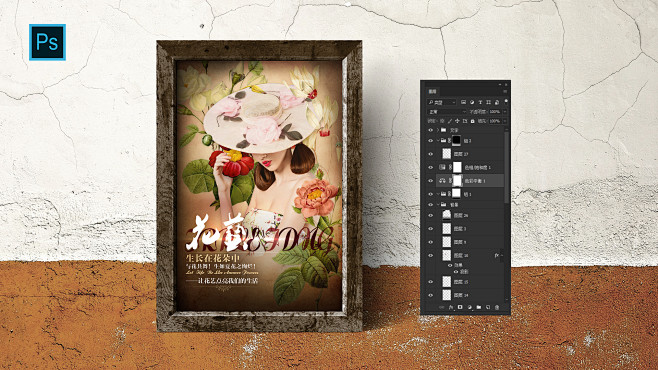
Task: Toggle visibility of bottom layer 图层 14
Action: (431, 295)
